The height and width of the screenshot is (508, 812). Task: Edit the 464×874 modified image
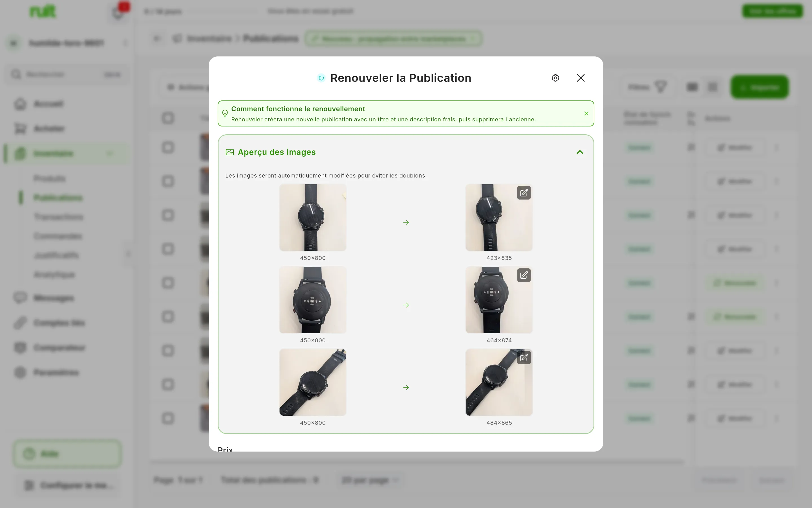pyautogui.click(x=524, y=275)
